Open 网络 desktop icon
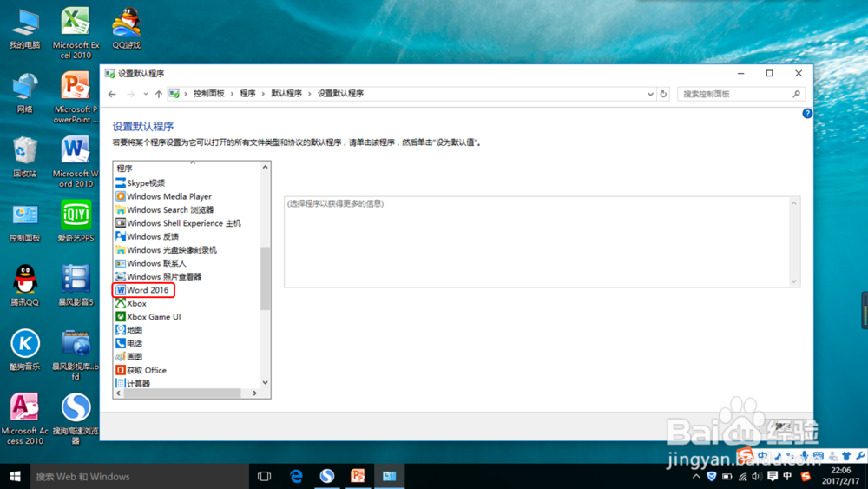The width and height of the screenshot is (868, 489). (x=24, y=93)
